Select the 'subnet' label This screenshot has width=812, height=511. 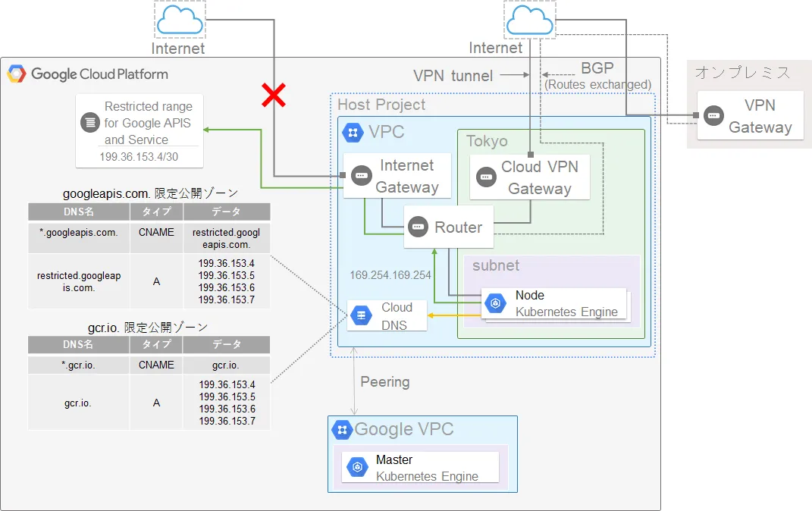click(496, 265)
